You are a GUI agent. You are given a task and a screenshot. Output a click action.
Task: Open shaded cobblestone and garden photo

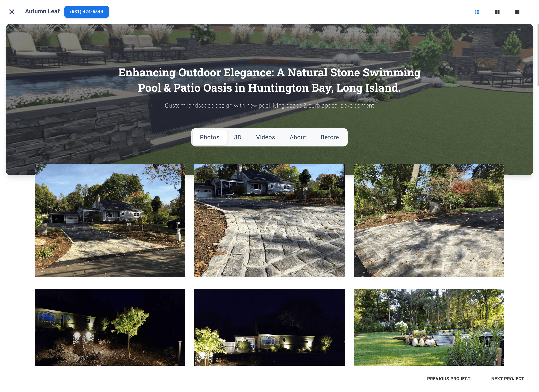point(429,221)
